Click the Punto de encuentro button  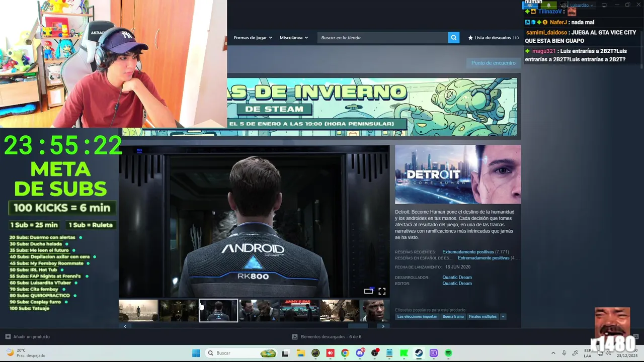click(493, 63)
